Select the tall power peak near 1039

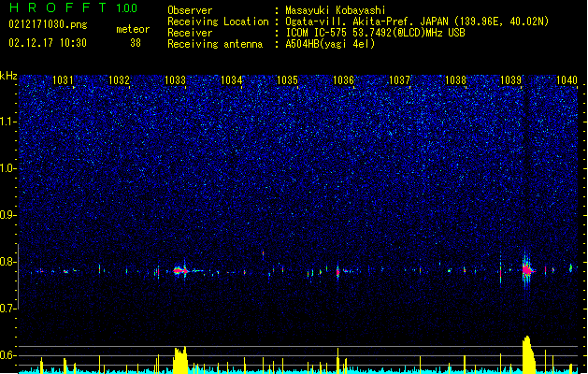pyautogui.click(x=528, y=354)
